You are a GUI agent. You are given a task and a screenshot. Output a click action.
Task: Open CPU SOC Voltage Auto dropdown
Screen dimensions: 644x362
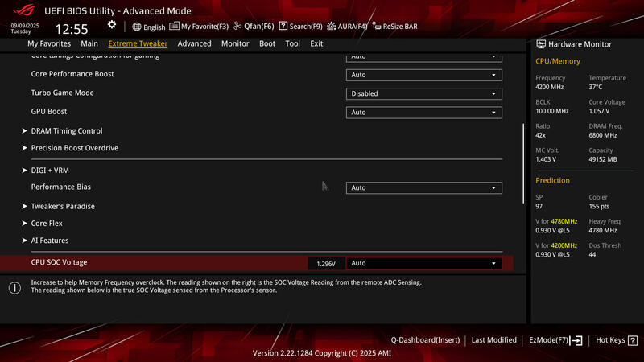coord(424,264)
